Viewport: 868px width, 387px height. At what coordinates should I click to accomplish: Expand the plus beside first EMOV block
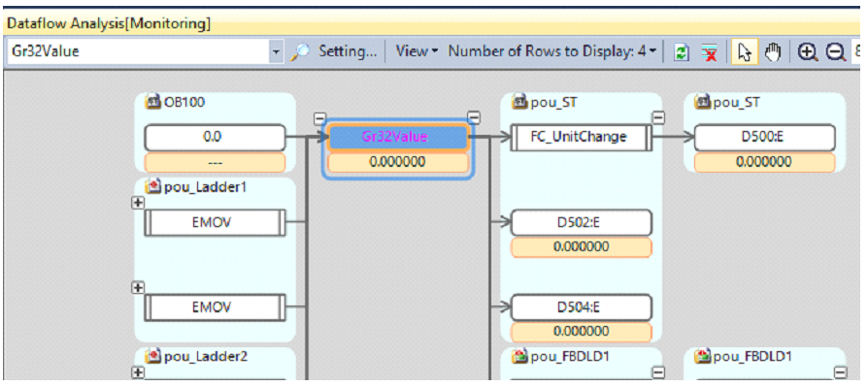coord(137,204)
